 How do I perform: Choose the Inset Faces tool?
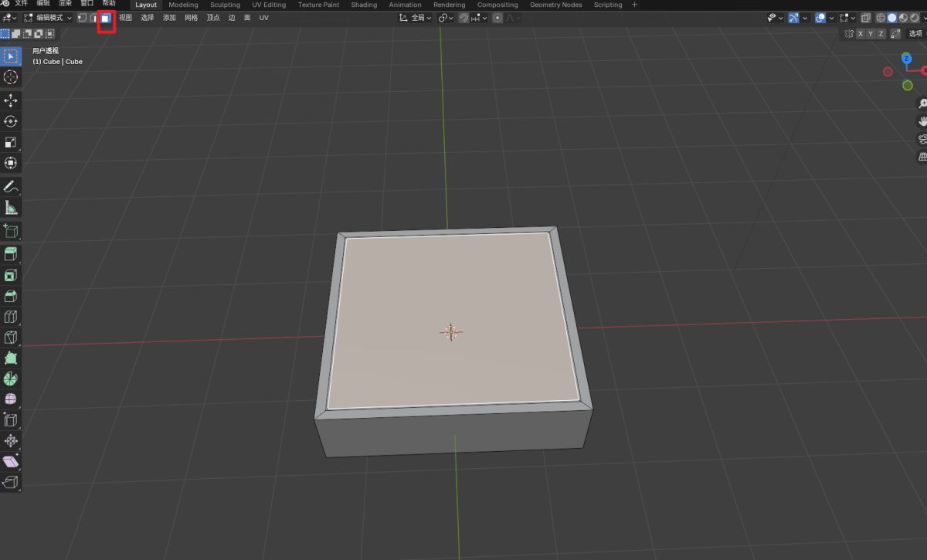click(x=11, y=275)
